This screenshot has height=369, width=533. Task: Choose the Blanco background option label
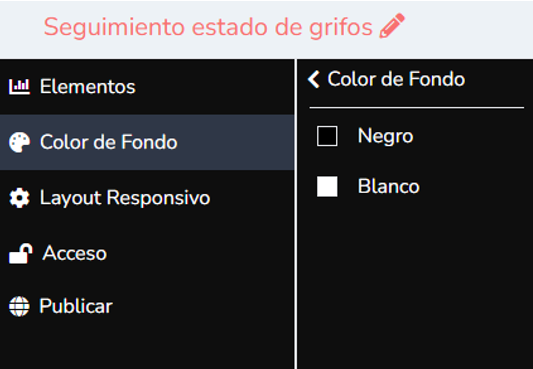tap(389, 186)
